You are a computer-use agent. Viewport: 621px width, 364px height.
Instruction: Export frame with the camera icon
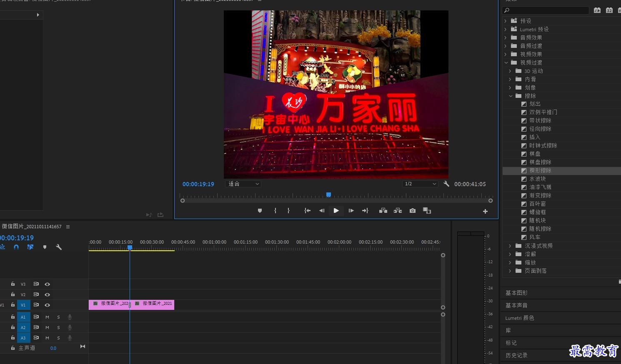(413, 211)
